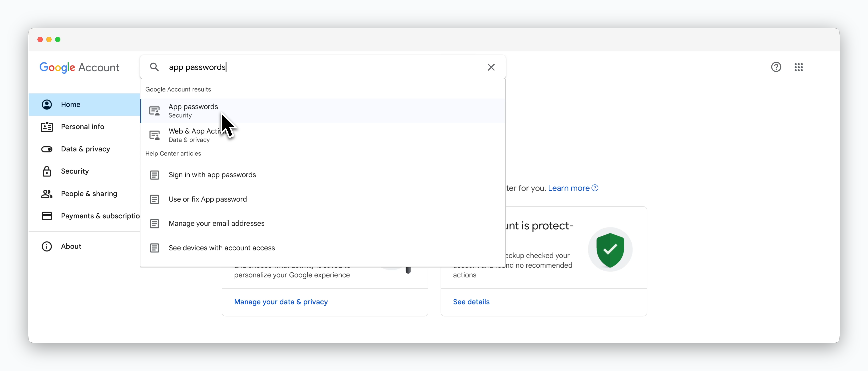Image resolution: width=868 pixels, height=371 pixels.
Task: Open 'Manage your email addresses' article
Action: [x=323, y=223]
